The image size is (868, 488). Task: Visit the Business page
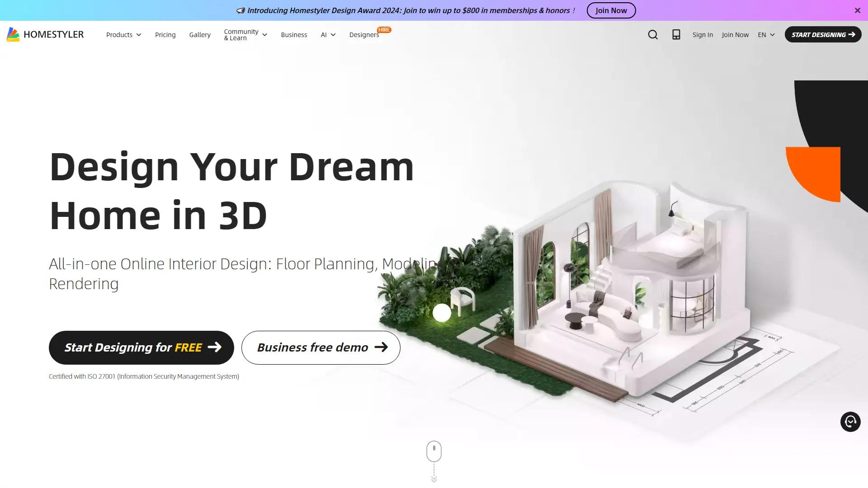294,34
